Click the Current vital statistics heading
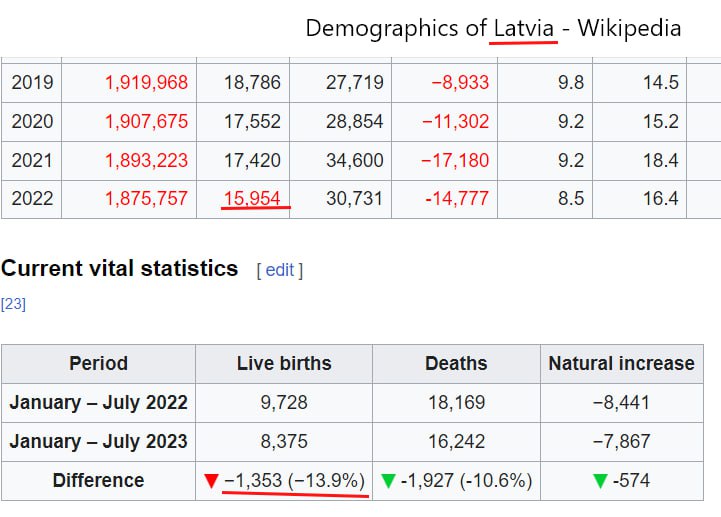 click(120, 269)
